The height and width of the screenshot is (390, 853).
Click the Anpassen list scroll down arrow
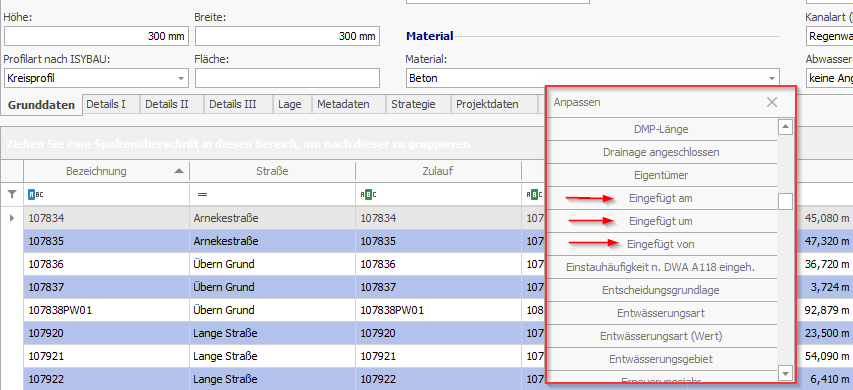(785, 373)
